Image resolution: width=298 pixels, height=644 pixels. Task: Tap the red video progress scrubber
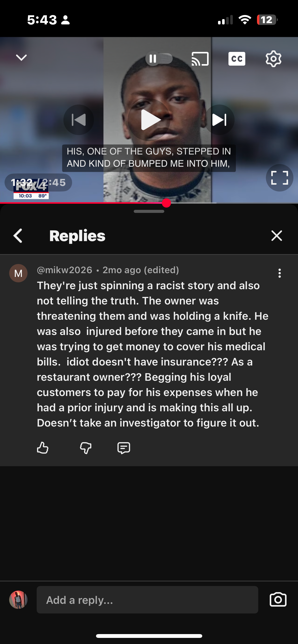(166, 203)
